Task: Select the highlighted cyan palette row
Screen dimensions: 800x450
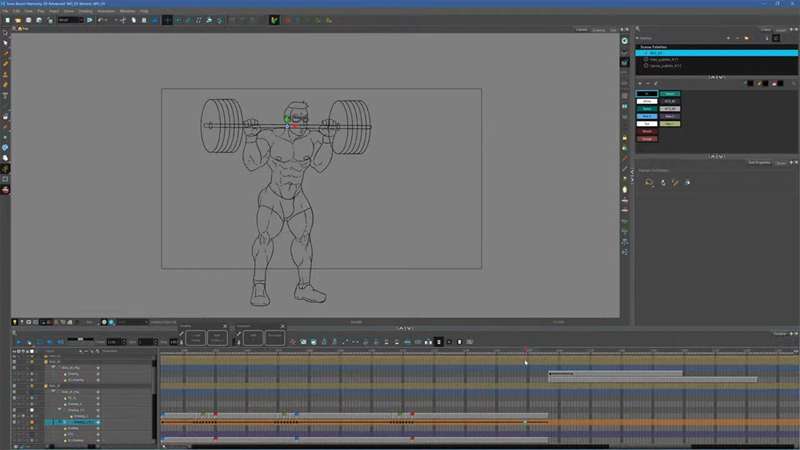Action: coord(717,53)
